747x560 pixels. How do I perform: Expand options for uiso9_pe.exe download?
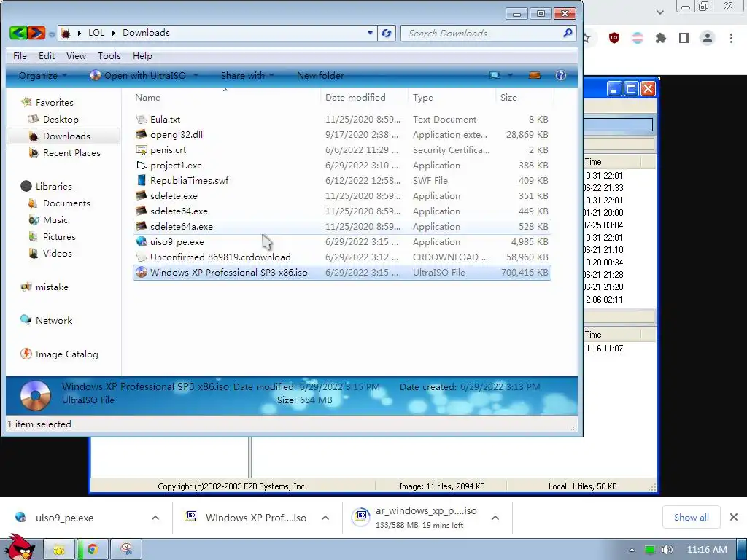[x=155, y=518]
